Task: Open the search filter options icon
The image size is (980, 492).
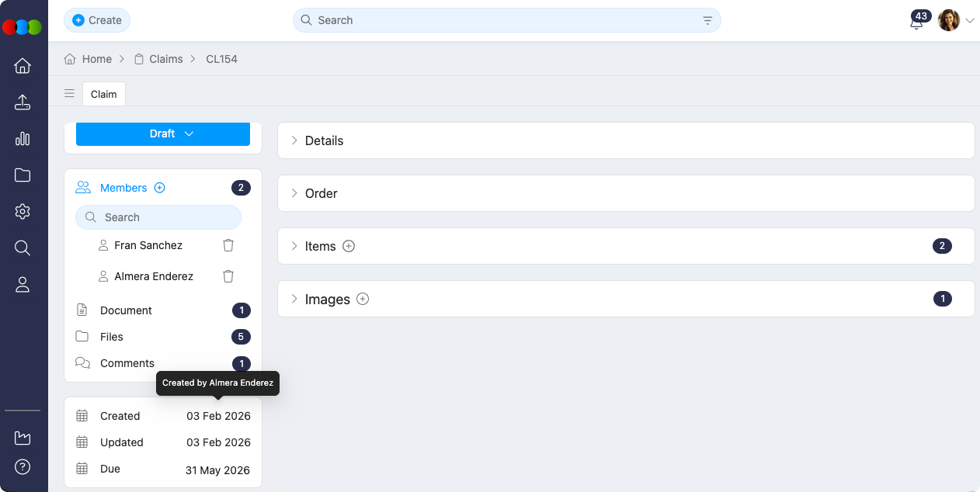Action: coord(707,20)
